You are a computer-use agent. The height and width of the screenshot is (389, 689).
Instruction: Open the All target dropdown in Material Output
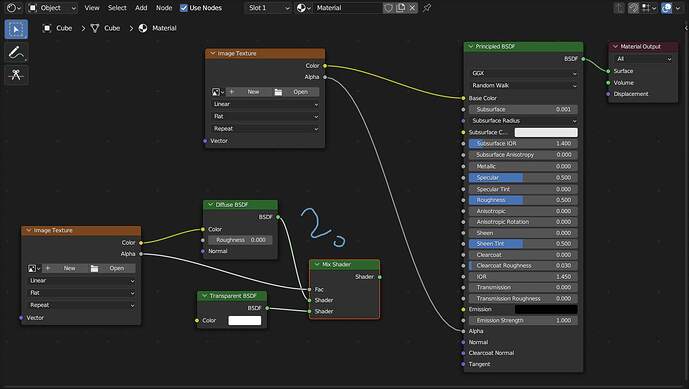pyautogui.click(x=643, y=58)
